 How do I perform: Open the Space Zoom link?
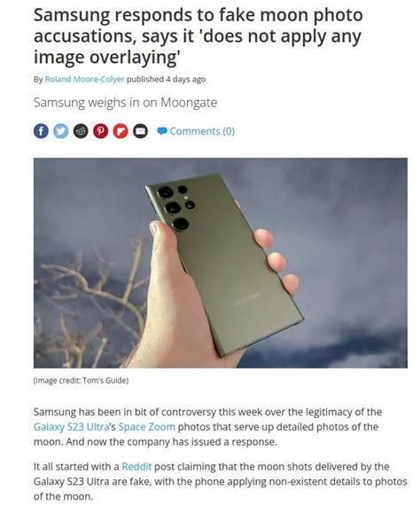[x=146, y=427]
